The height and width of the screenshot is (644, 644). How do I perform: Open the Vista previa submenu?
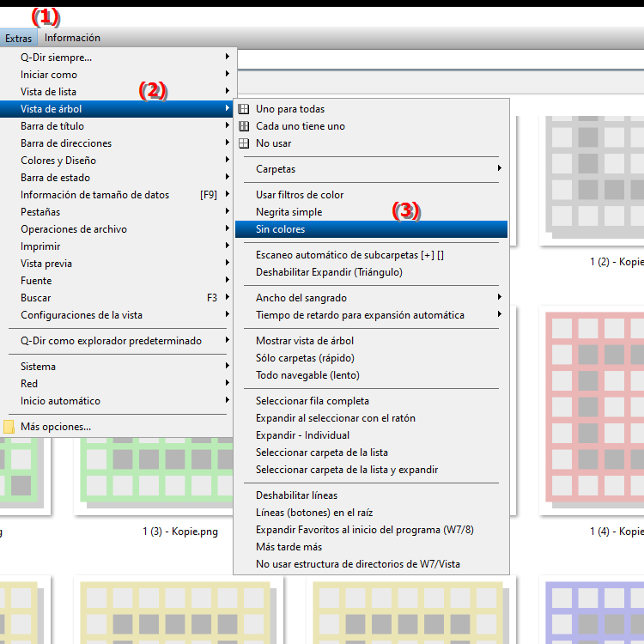117,264
